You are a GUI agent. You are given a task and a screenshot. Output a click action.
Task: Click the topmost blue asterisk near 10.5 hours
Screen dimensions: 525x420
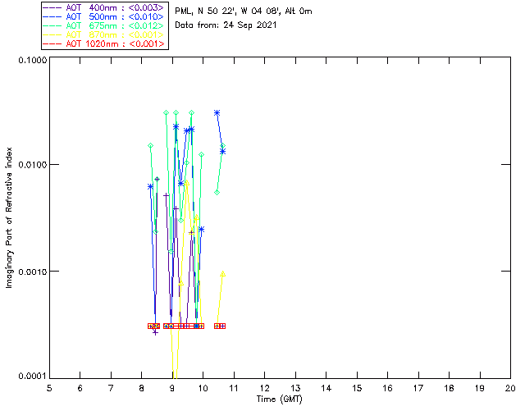pos(217,113)
